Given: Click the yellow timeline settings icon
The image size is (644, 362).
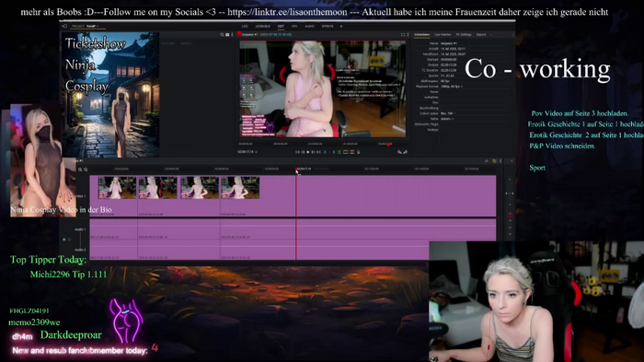Looking at the screenshot, I should coord(494,161).
